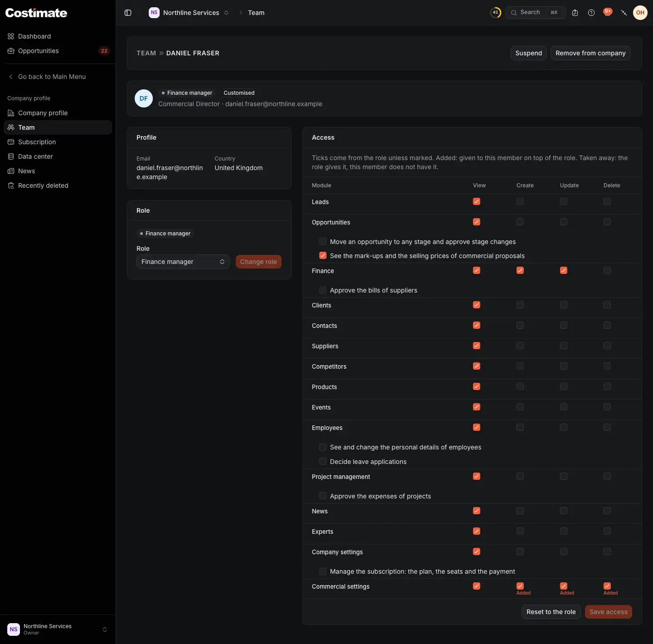Enable Delete permission for Finance
The width and height of the screenshot is (653, 644).
(x=607, y=270)
